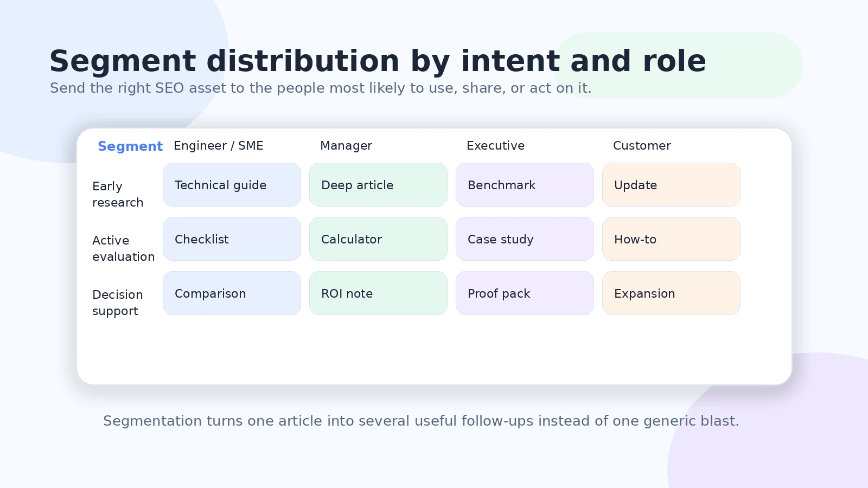This screenshot has width=868, height=488.
Task: Click the 'Expansion' cell
Action: (671, 293)
